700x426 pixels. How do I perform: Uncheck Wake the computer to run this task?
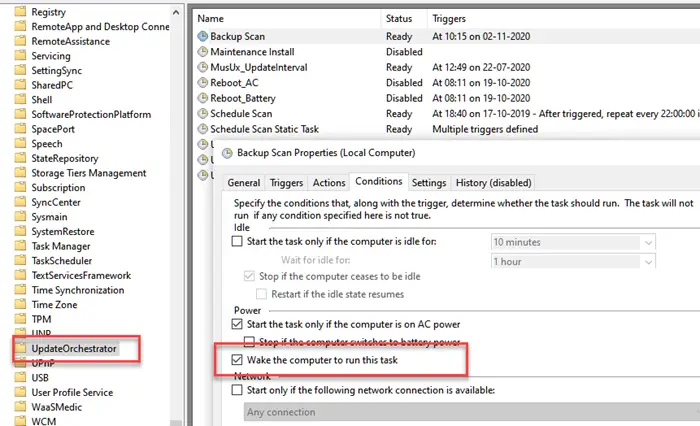pyautogui.click(x=237, y=360)
